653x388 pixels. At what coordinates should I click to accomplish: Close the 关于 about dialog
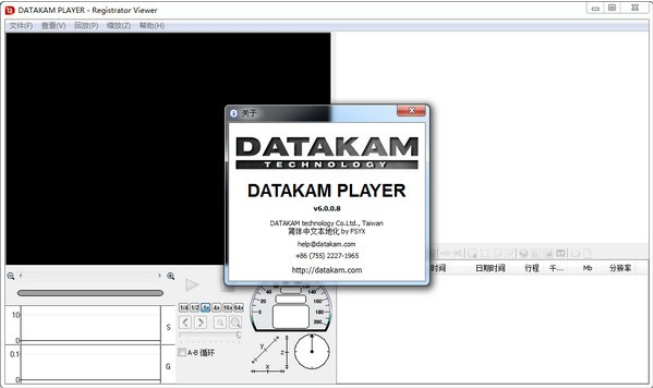click(x=411, y=111)
